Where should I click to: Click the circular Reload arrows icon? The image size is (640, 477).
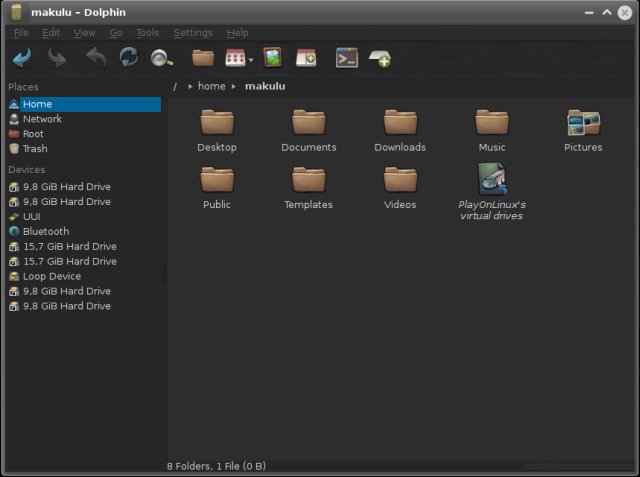128,58
